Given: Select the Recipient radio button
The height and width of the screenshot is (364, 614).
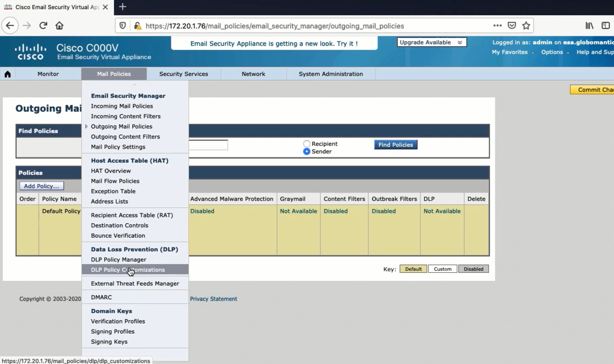Looking at the screenshot, I should [x=306, y=144].
